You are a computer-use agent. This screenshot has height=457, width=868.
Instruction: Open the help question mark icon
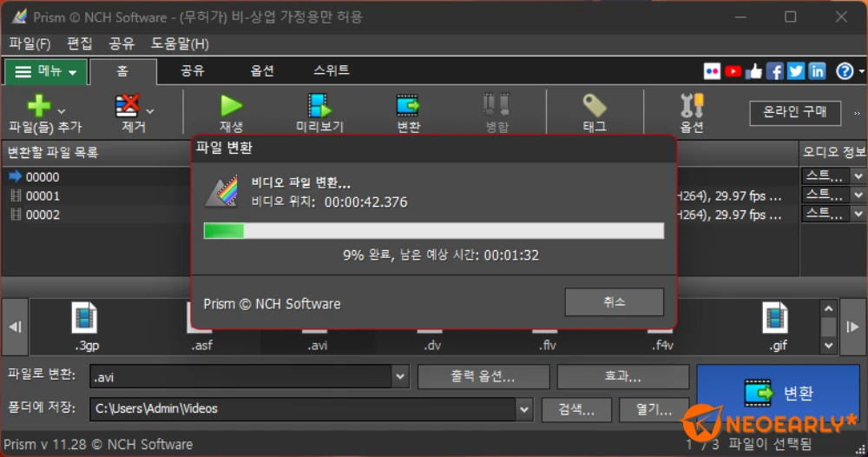pyautogui.click(x=845, y=71)
